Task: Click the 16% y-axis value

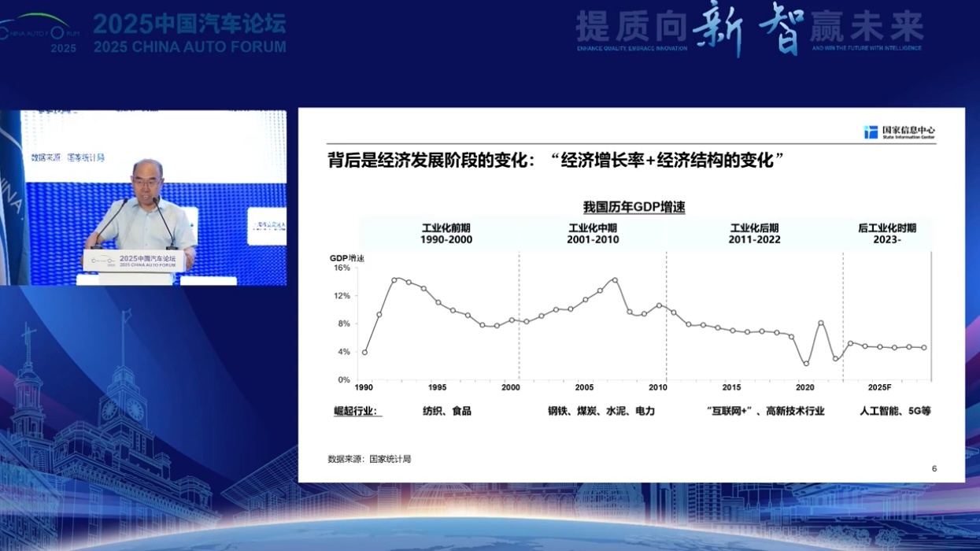Action: click(342, 268)
